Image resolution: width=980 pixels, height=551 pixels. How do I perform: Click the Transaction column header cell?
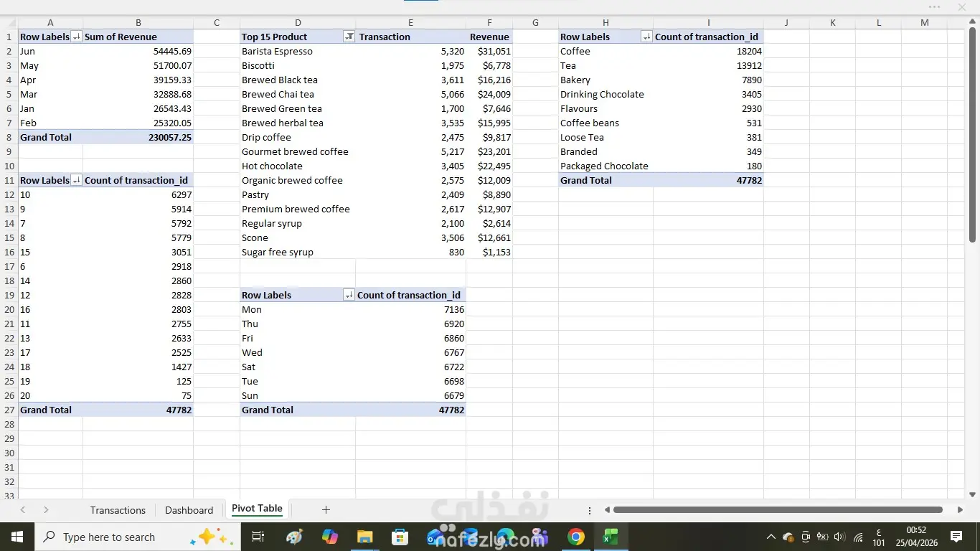[410, 37]
